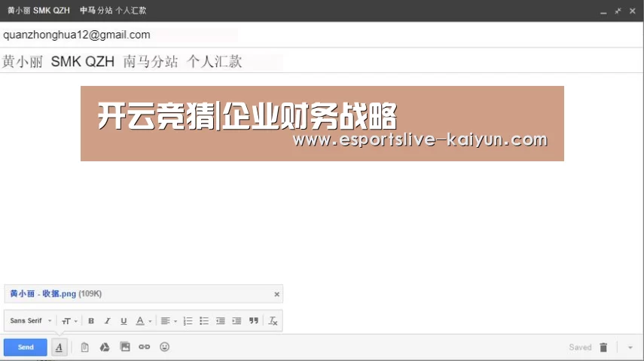Screen dimensions: 644x361
Task: Click the banner image in message body
Action: (322, 124)
